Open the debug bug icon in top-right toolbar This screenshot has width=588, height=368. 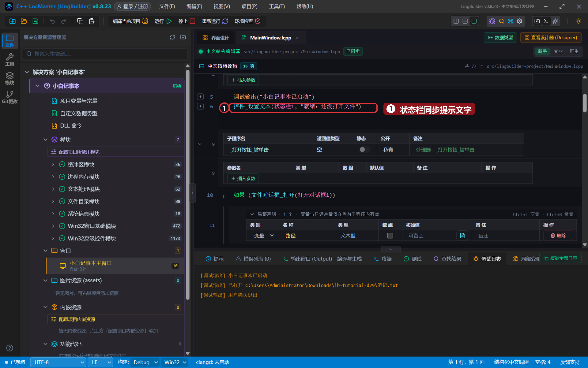[492, 21]
